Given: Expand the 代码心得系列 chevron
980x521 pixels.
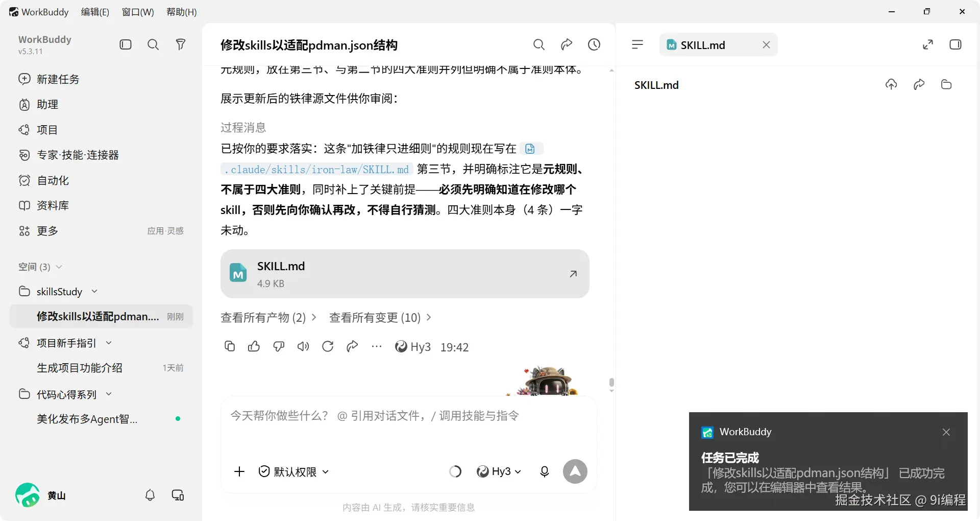Looking at the screenshot, I should click(x=109, y=394).
